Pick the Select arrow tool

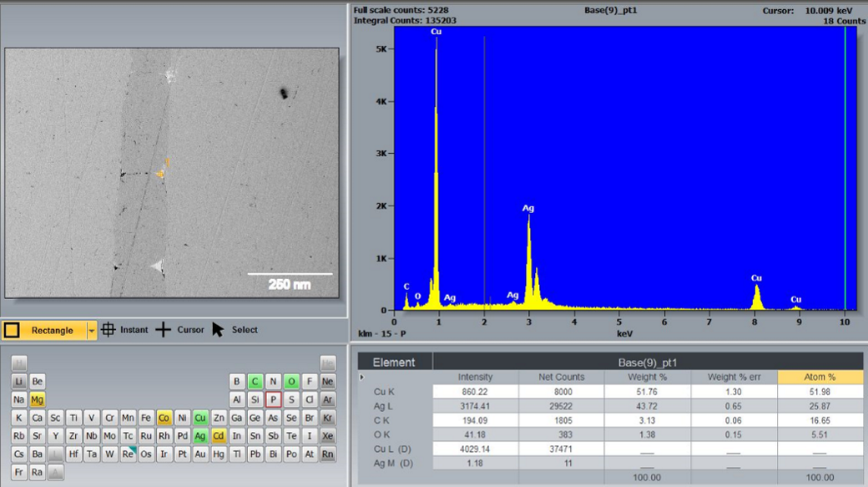coord(235,330)
